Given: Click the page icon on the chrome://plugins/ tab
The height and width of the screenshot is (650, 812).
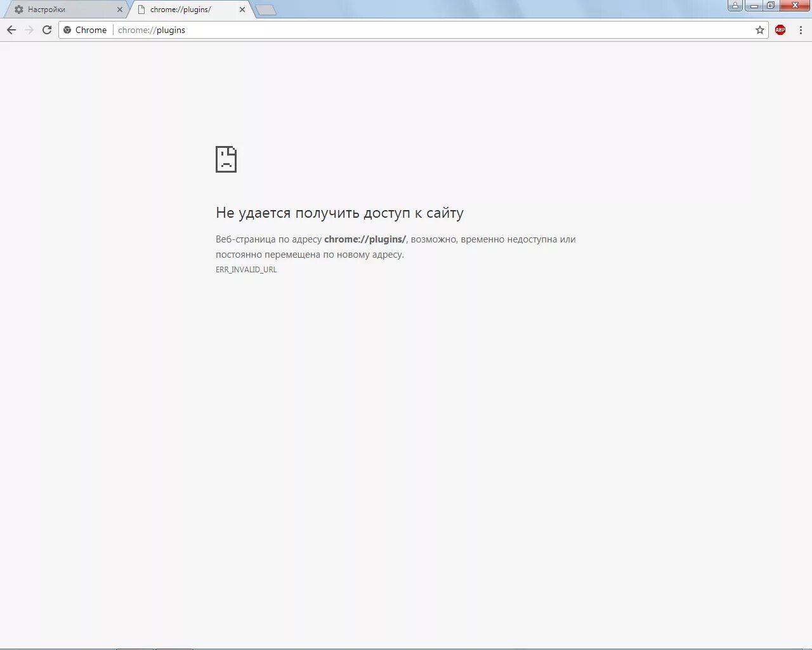Looking at the screenshot, I should coord(141,10).
